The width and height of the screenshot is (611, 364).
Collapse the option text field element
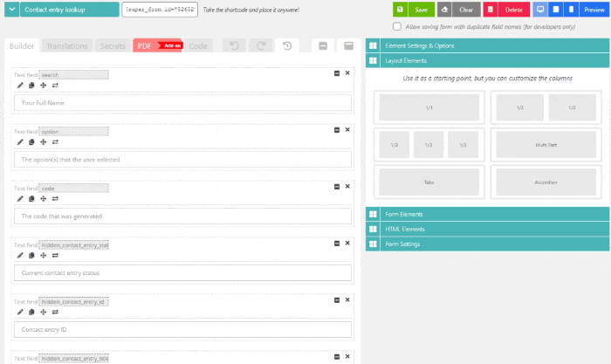pos(337,130)
